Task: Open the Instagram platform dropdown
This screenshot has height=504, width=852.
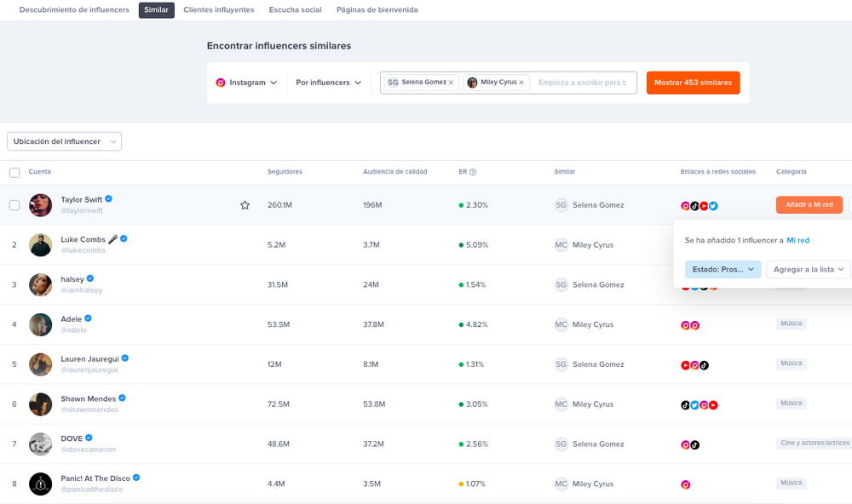Action: click(x=247, y=83)
